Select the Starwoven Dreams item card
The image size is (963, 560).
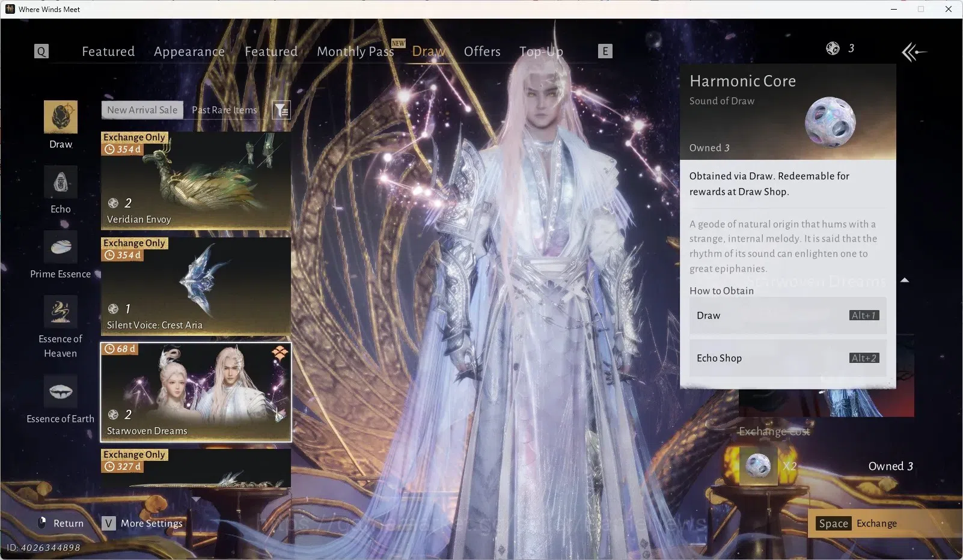pos(196,392)
